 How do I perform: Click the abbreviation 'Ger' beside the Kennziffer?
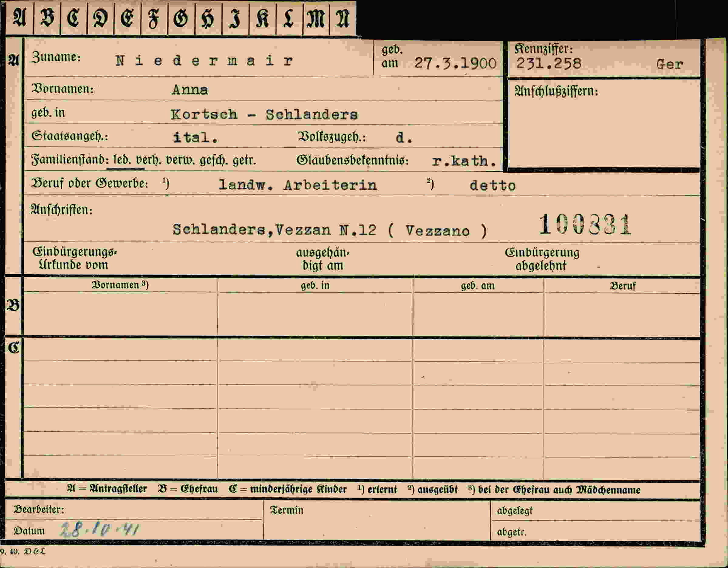coord(669,64)
